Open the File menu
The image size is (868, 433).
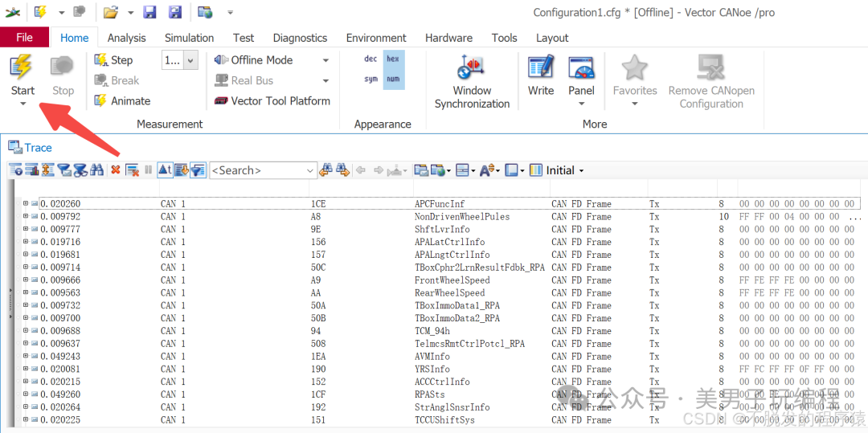tap(24, 38)
